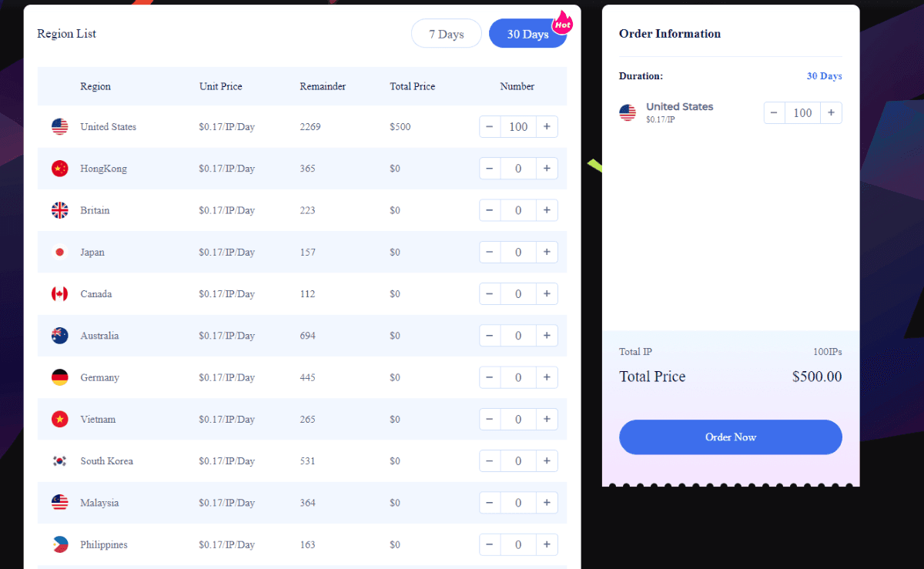924x569 pixels.
Task: Increase Canada IP number
Action: tap(547, 294)
